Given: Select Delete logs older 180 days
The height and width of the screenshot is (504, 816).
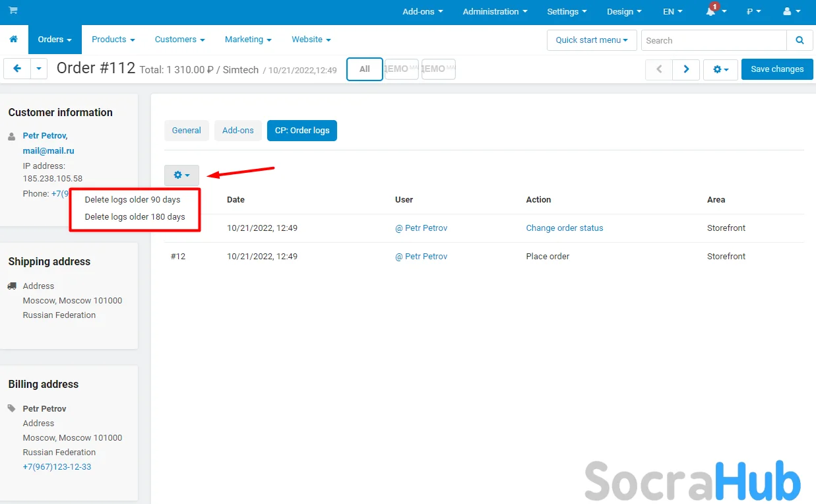Looking at the screenshot, I should (x=135, y=217).
